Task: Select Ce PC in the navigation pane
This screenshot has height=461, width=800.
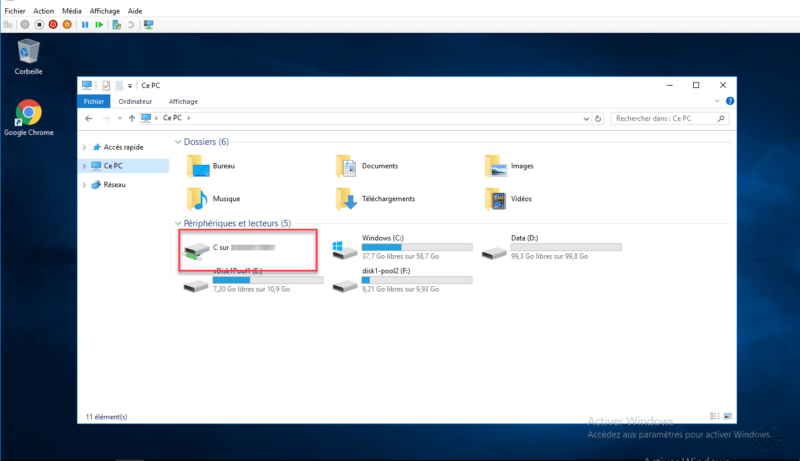Action: click(113, 166)
